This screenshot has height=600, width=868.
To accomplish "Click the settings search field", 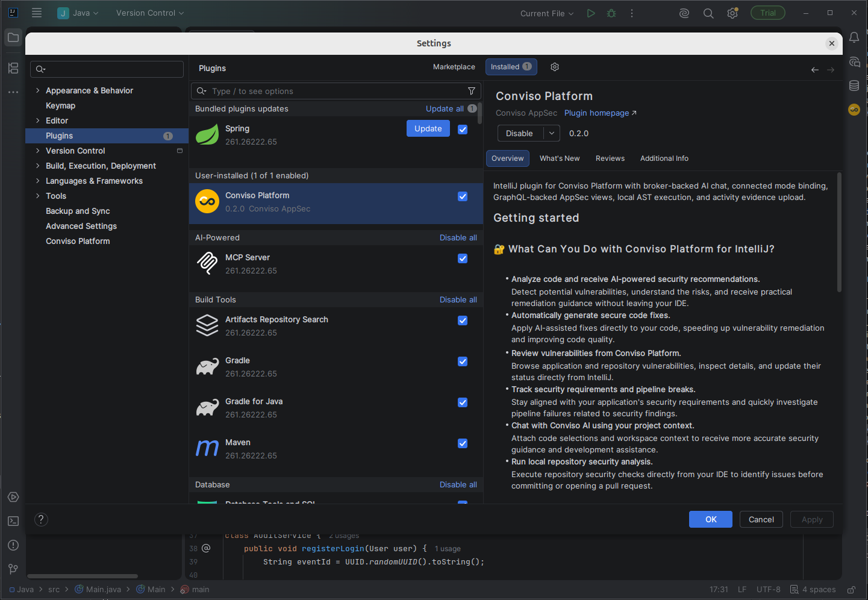I will (x=107, y=69).
